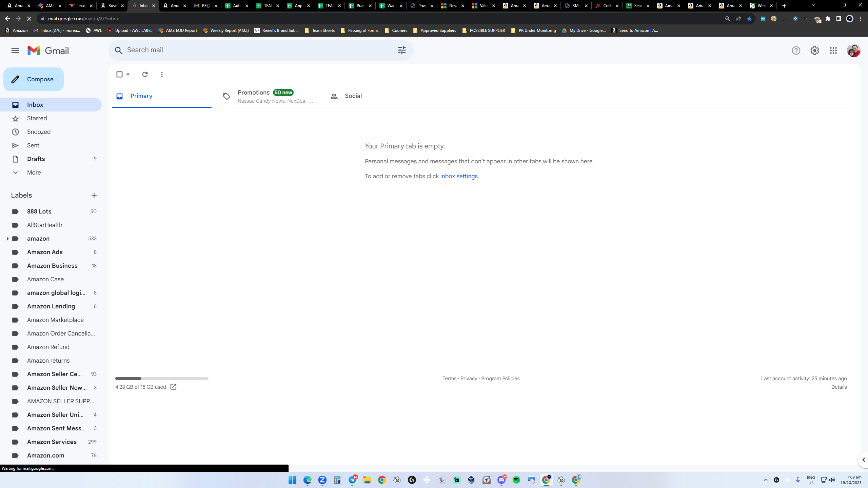Open the Amazon Refund label
Image resolution: width=868 pixels, height=488 pixels.
tap(51, 347)
